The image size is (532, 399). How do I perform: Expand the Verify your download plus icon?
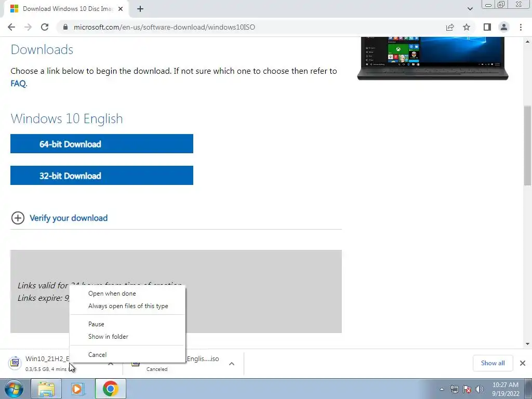tap(18, 218)
